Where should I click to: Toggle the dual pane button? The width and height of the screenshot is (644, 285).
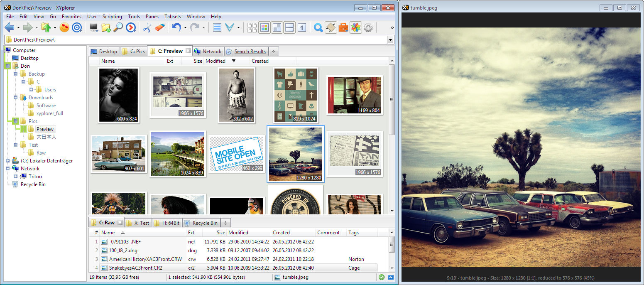click(x=289, y=28)
